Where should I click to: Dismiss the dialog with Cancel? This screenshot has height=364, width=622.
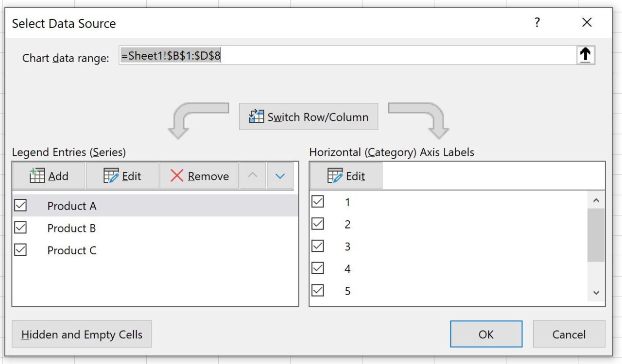tap(569, 334)
